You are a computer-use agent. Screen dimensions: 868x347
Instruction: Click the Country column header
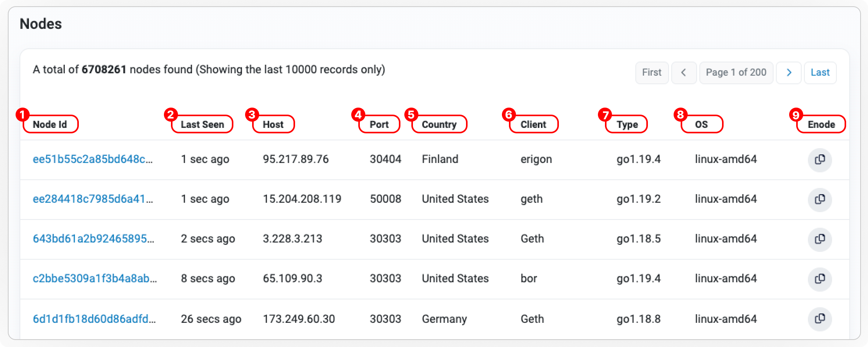(x=439, y=124)
